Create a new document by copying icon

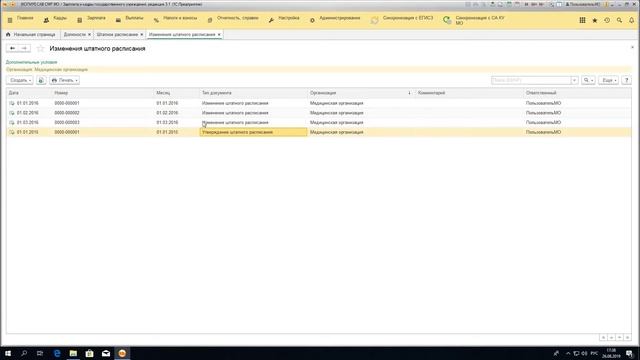41,80
